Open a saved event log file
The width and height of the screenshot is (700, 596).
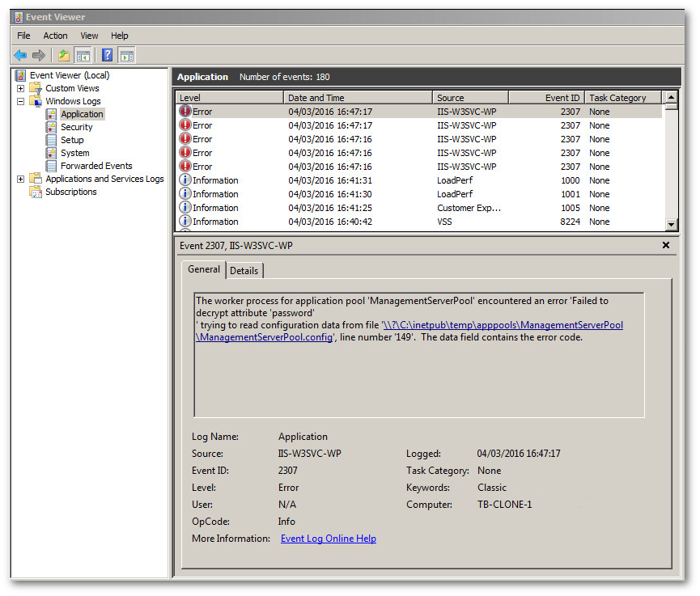pyautogui.click(x=62, y=55)
